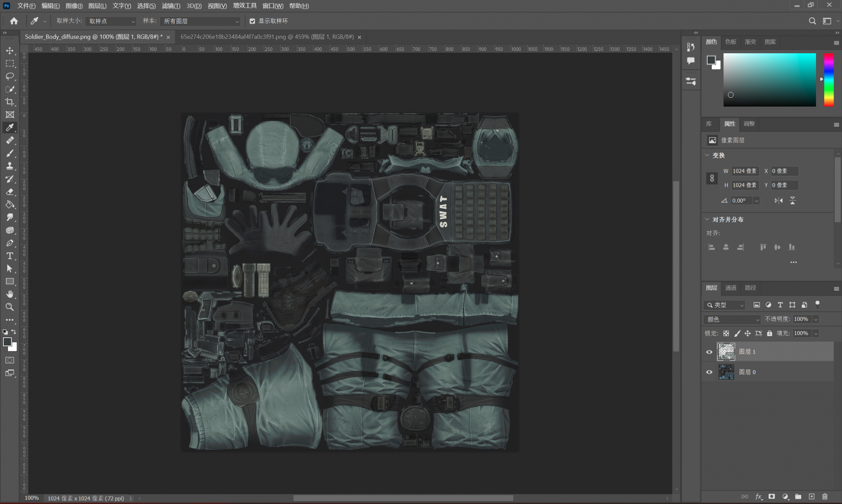Select the Pen tool

[x=10, y=243]
